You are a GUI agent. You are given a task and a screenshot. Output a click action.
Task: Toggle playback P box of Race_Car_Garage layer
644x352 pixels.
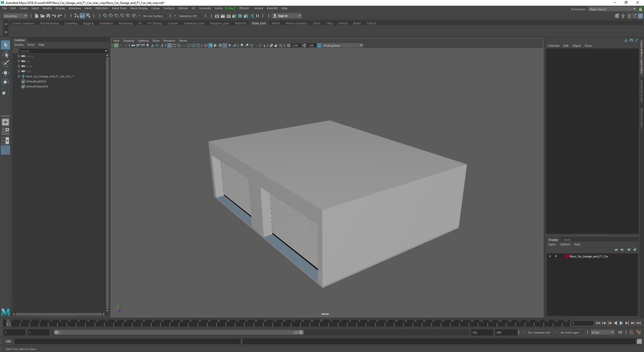(556, 256)
